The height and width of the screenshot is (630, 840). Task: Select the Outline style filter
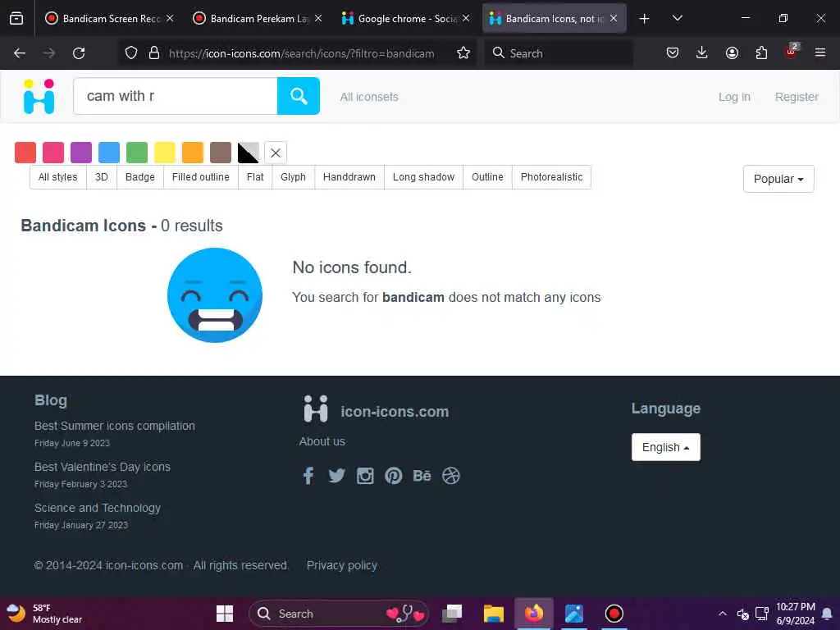487,177
